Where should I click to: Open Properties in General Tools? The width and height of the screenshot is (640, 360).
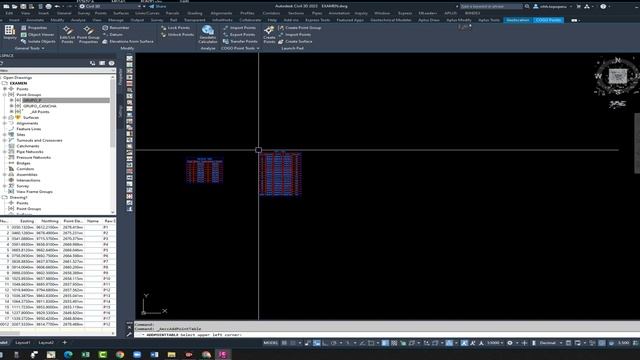tap(33, 28)
